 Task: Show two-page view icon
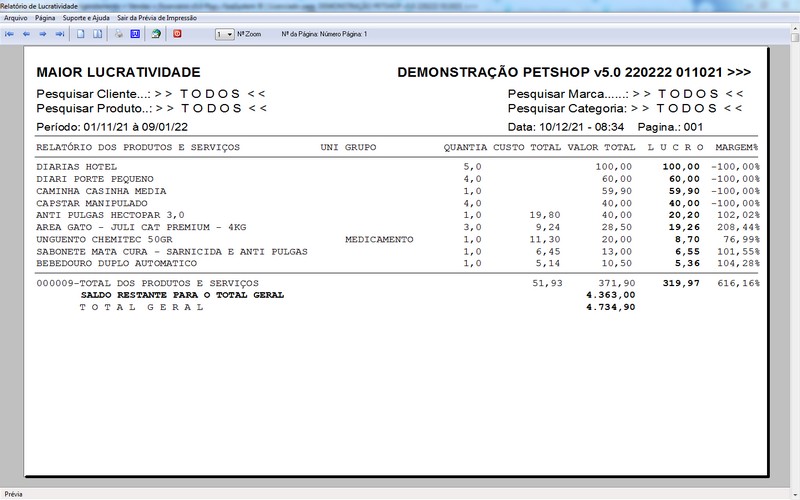pyautogui.click(x=97, y=34)
